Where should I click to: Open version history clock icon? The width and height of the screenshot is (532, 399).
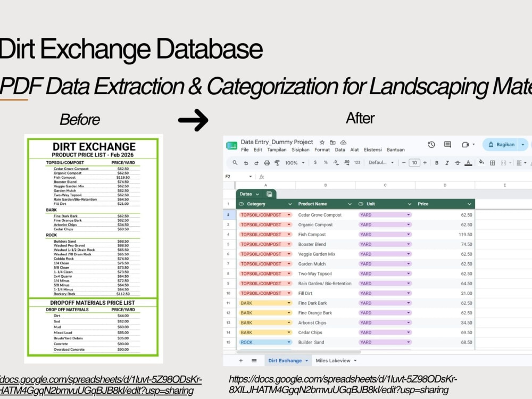(x=431, y=145)
